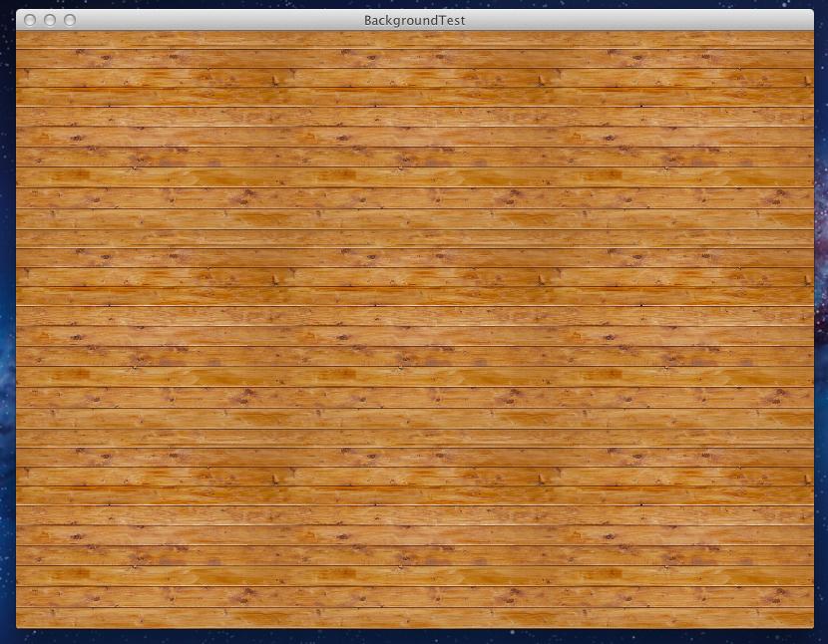Click empty title bar right of title
This screenshot has width=828, height=644.
[x=638, y=20]
